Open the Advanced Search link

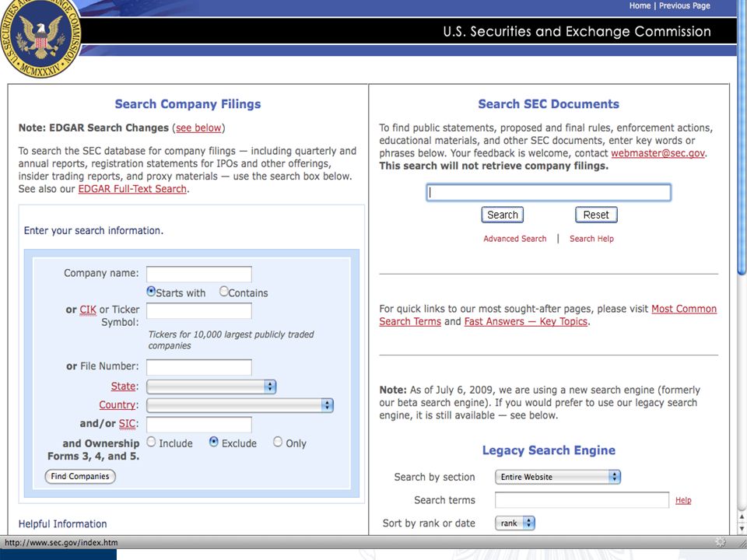(x=515, y=239)
